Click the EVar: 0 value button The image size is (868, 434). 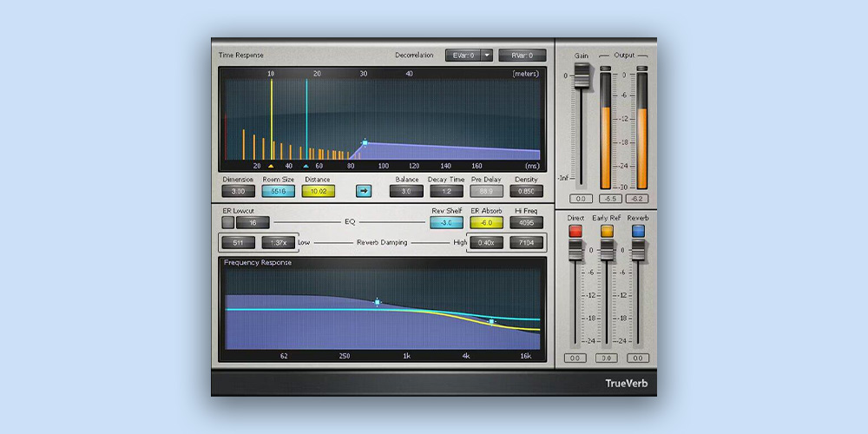462,56
